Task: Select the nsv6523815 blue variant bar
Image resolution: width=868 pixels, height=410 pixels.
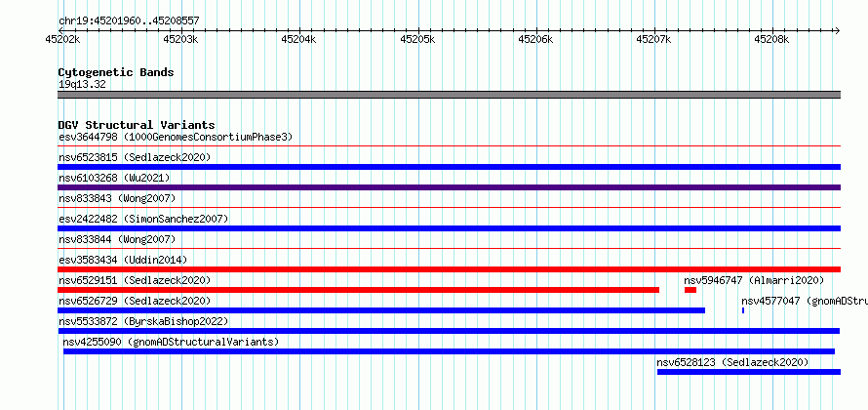Action: click(449, 167)
